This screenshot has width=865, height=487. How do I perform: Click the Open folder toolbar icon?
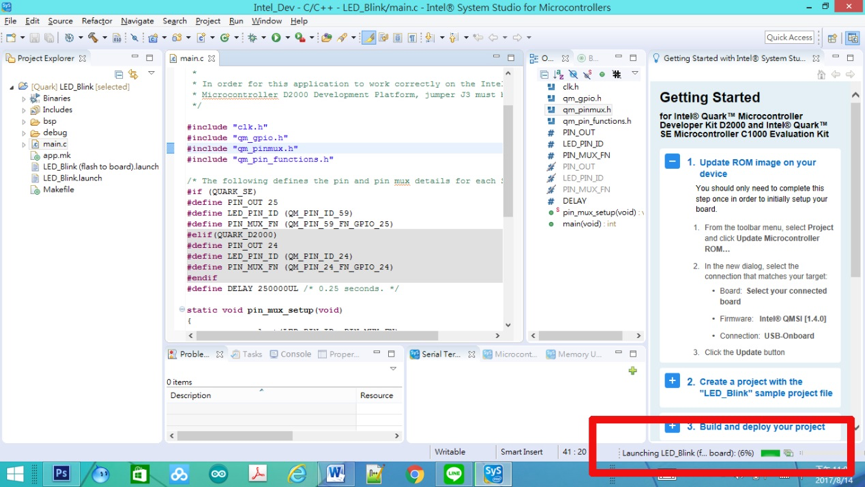coord(327,38)
